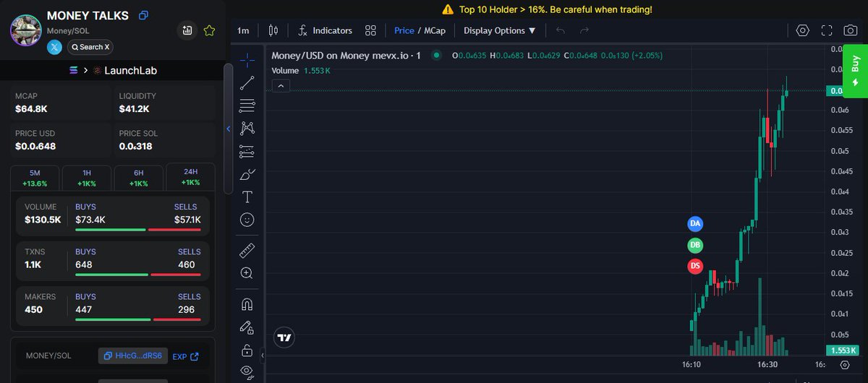Open the 1m chart interval selector
868x383 pixels.
(x=243, y=30)
